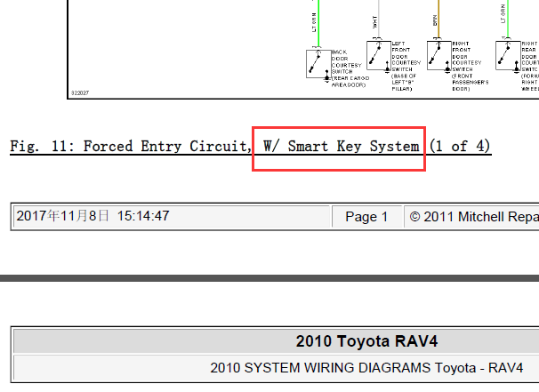Click the Right Rear Door Courtesy Switch symbol
Image resolution: width=539 pixels, height=392 pixels.
(508, 56)
